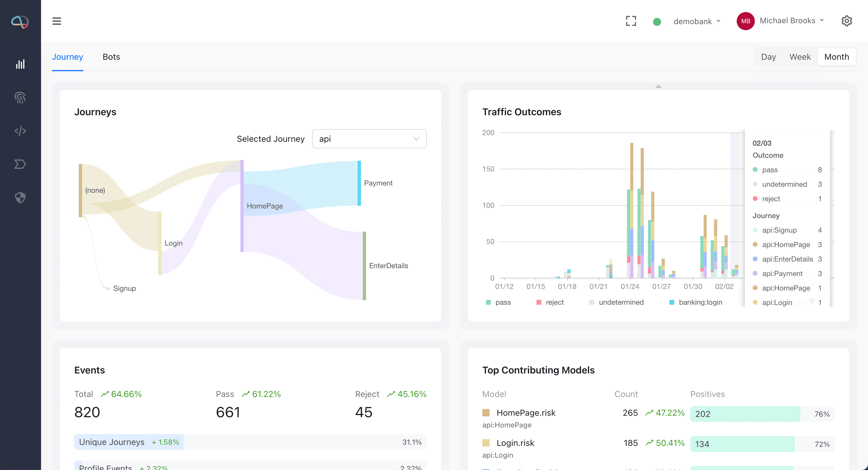This screenshot has height=470, width=868.
Task: Open the analytics bar chart sidebar icon
Action: (x=20, y=64)
